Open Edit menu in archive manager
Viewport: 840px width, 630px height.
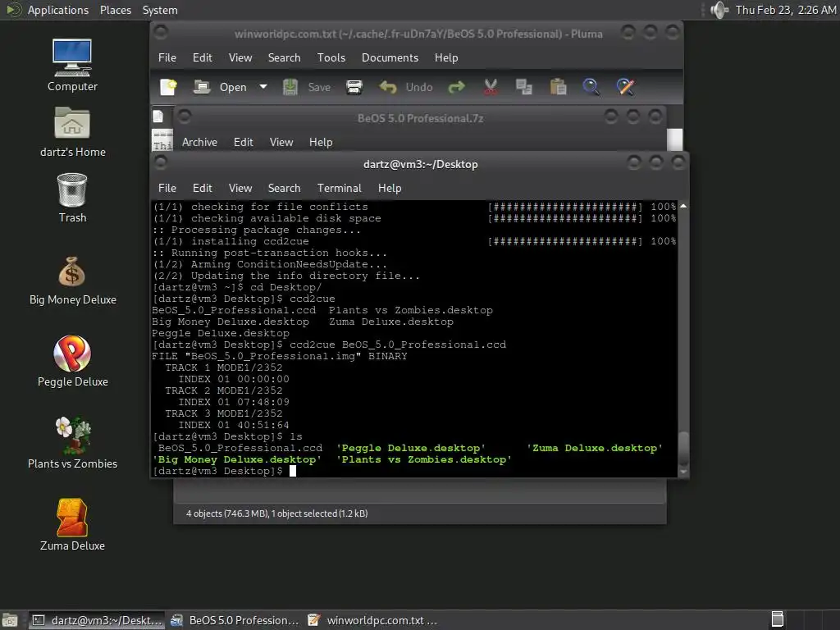coord(243,142)
